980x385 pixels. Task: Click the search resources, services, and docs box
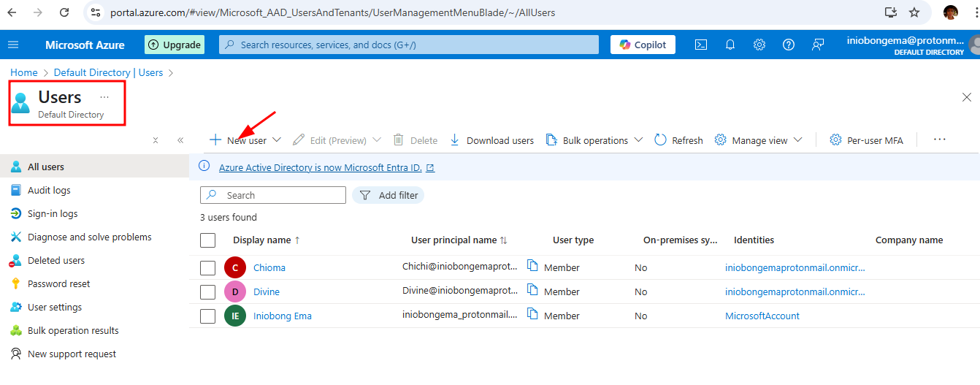tap(410, 45)
